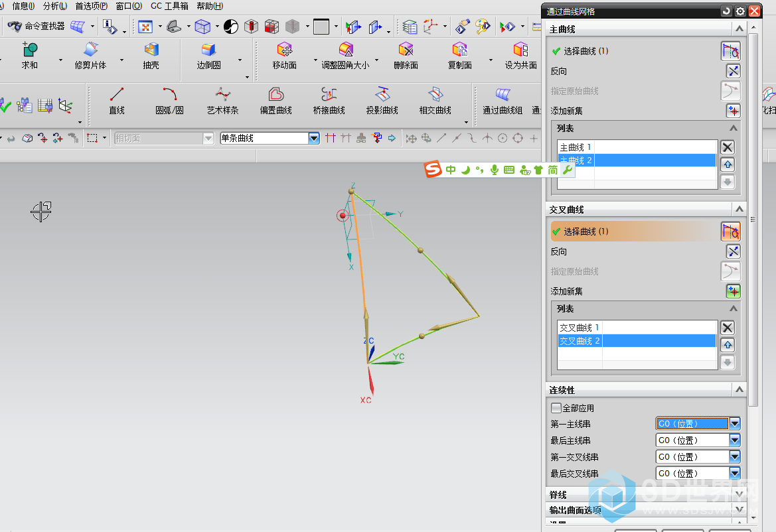This screenshot has height=532, width=776.
Task: Click the 修剪片体 trim sheet icon
Action: pyautogui.click(x=90, y=55)
